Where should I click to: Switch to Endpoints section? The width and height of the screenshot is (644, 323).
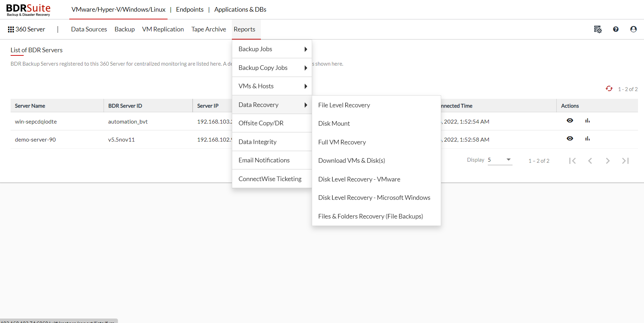click(x=190, y=10)
